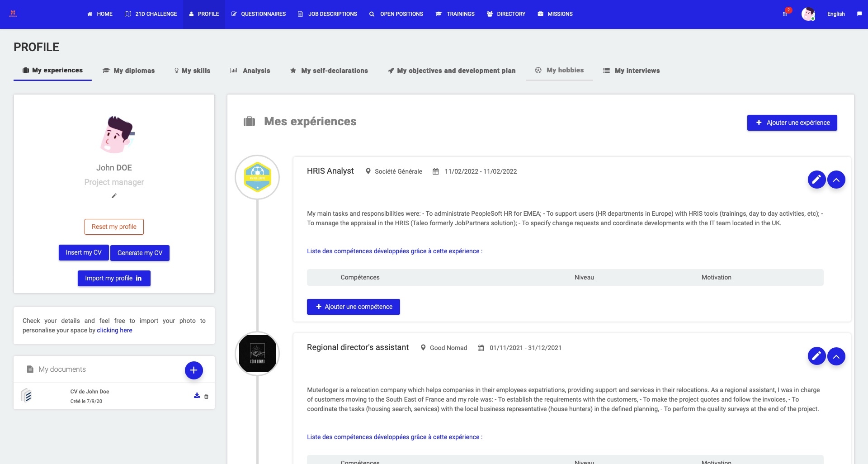Viewport: 868px width, 464px height.
Task: Click the clicking here link
Action: (115, 330)
